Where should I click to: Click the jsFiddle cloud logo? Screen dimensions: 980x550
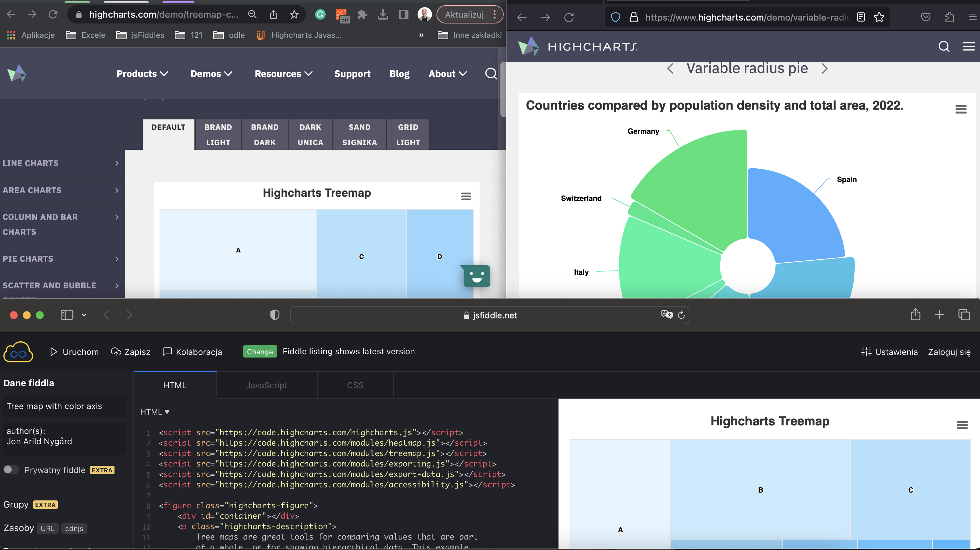18,351
